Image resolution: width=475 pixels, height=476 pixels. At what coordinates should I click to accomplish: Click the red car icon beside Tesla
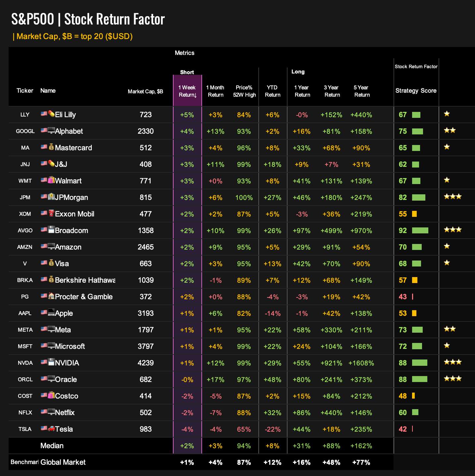[51, 428]
